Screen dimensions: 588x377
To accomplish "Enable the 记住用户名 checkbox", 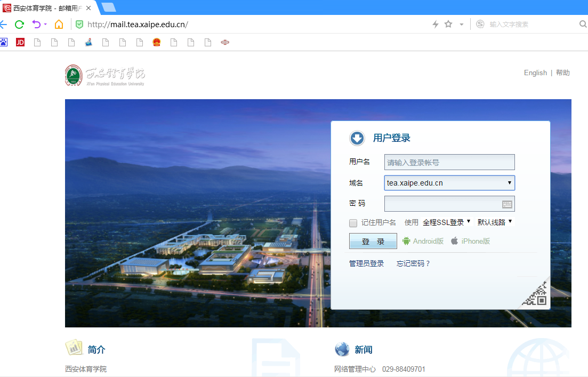I will 353,223.
